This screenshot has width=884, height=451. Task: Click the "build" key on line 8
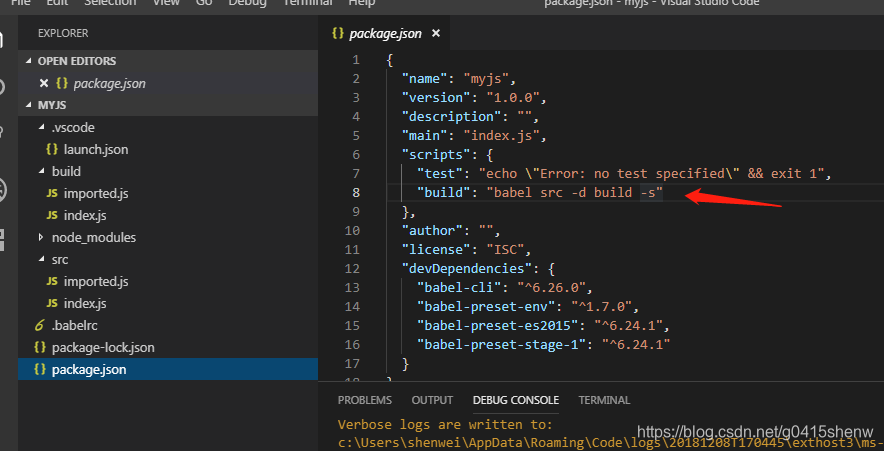point(443,192)
